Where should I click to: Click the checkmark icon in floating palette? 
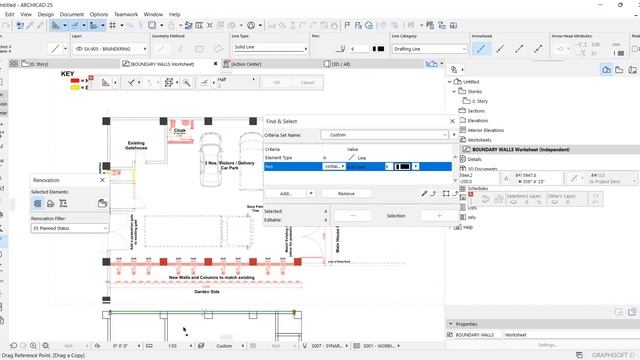(x=131, y=83)
